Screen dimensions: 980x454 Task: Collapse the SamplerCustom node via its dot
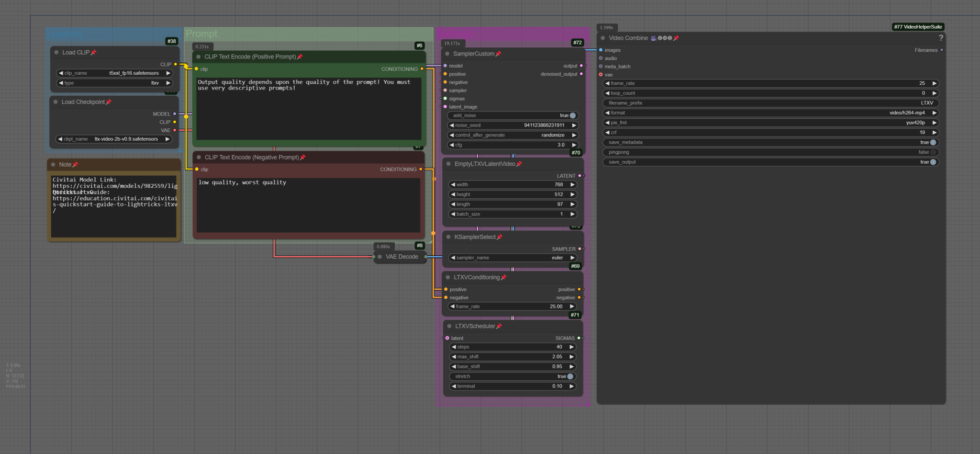pyautogui.click(x=447, y=54)
